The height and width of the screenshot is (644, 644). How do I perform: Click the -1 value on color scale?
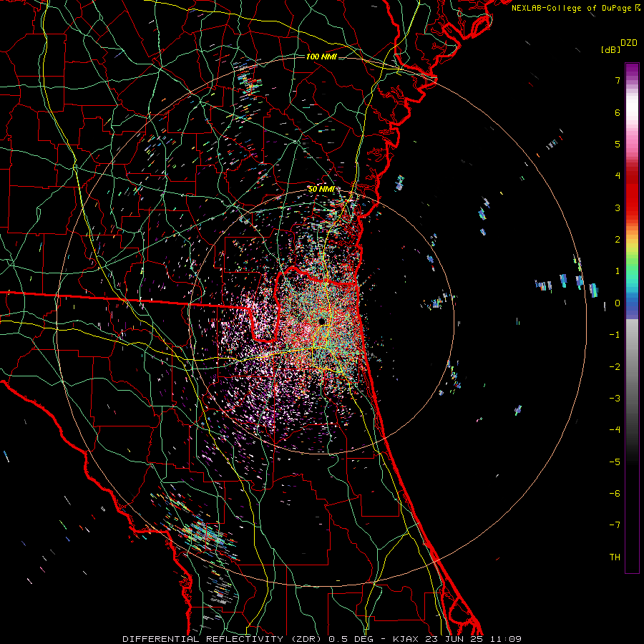(615, 335)
